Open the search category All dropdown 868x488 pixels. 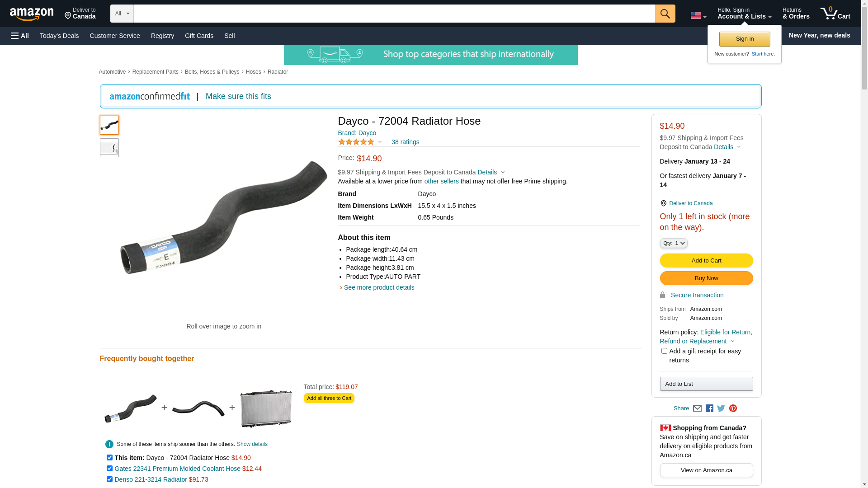click(122, 14)
